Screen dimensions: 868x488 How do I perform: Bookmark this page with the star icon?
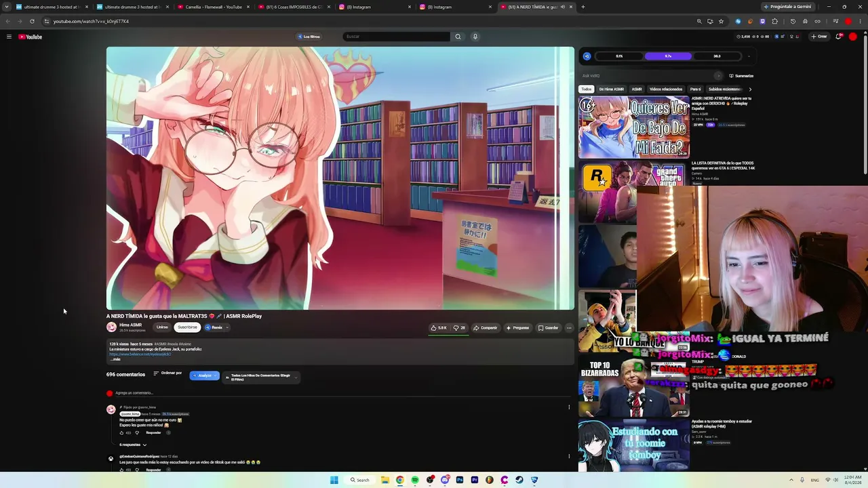(x=721, y=21)
